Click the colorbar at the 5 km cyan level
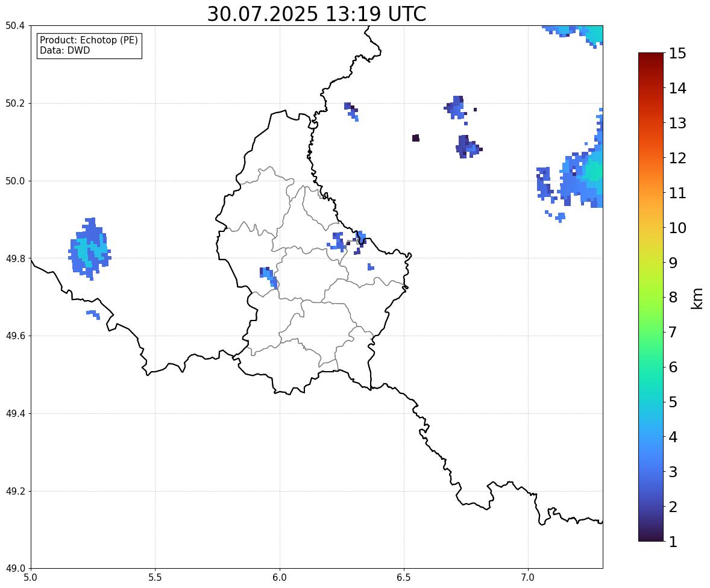Image resolution: width=710 pixels, height=588 pixels. click(x=651, y=402)
